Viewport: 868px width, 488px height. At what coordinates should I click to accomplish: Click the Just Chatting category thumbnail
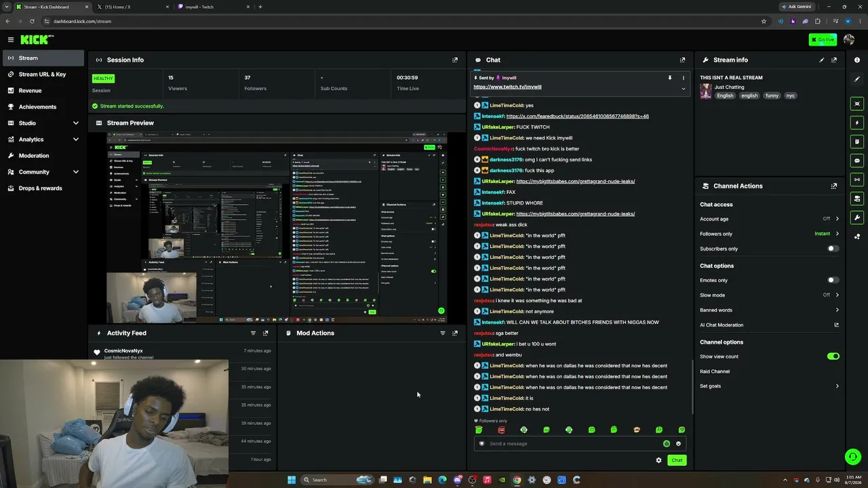coord(706,91)
